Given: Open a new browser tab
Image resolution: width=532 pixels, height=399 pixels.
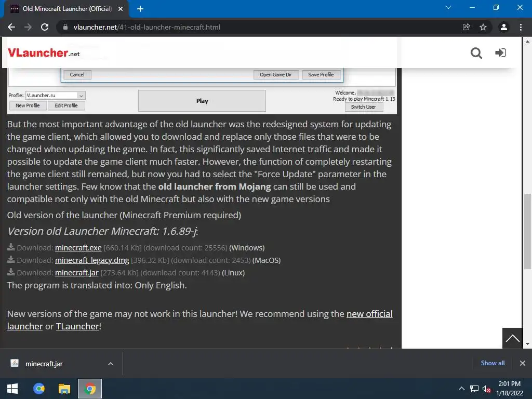Looking at the screenshot, I should pyautogui.click(x=140, y=9).
